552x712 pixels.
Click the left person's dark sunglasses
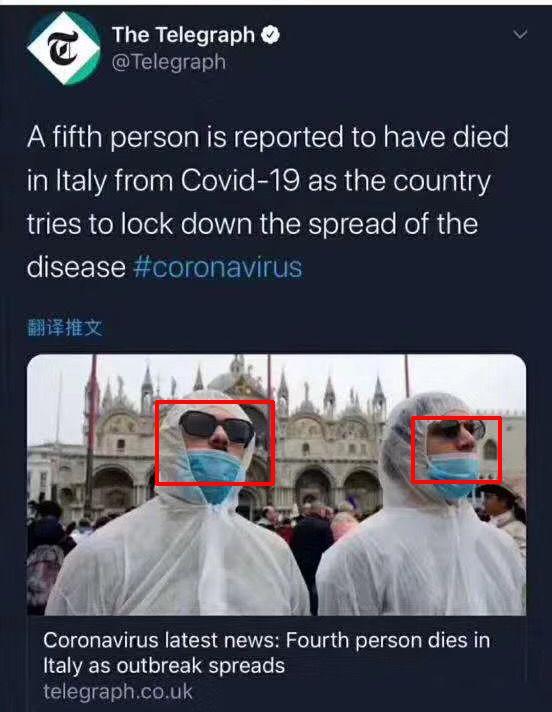(217, 428)
